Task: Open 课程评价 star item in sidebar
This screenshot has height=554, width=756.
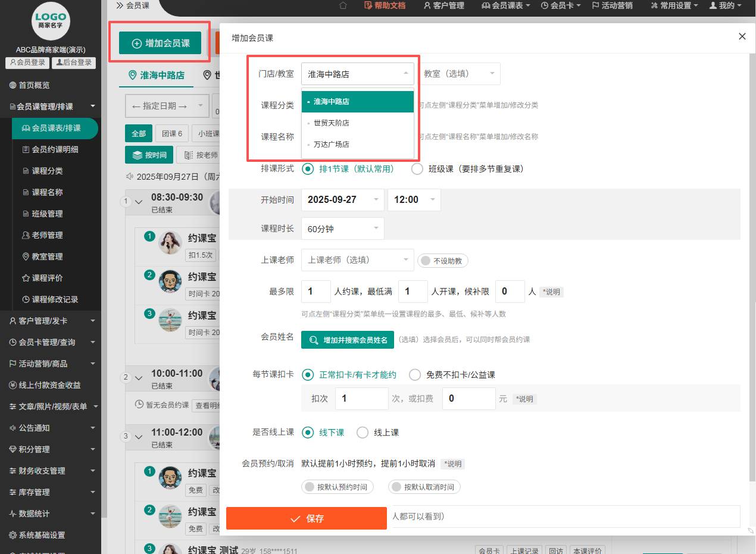Action: 46,278
